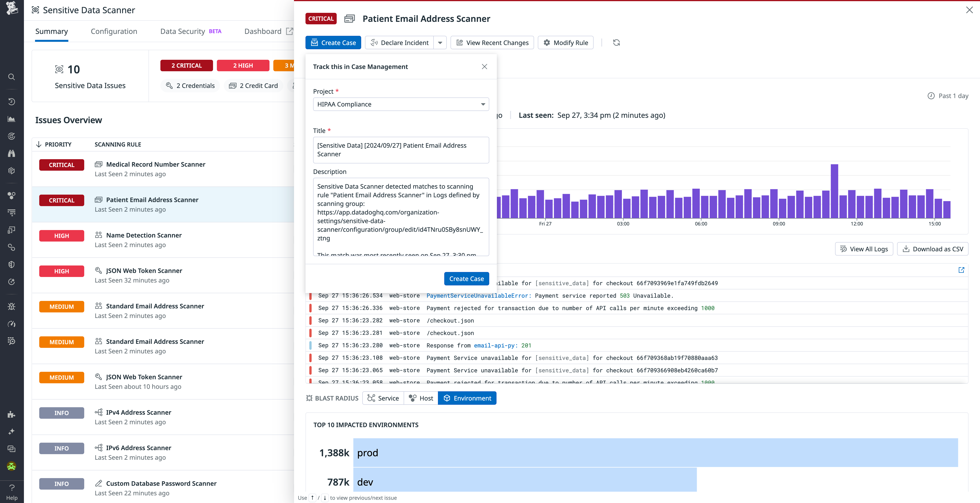This screenshot has width=980, height=503.
Task: Open the search icon in the left sidebar
Action: point(11,77)
